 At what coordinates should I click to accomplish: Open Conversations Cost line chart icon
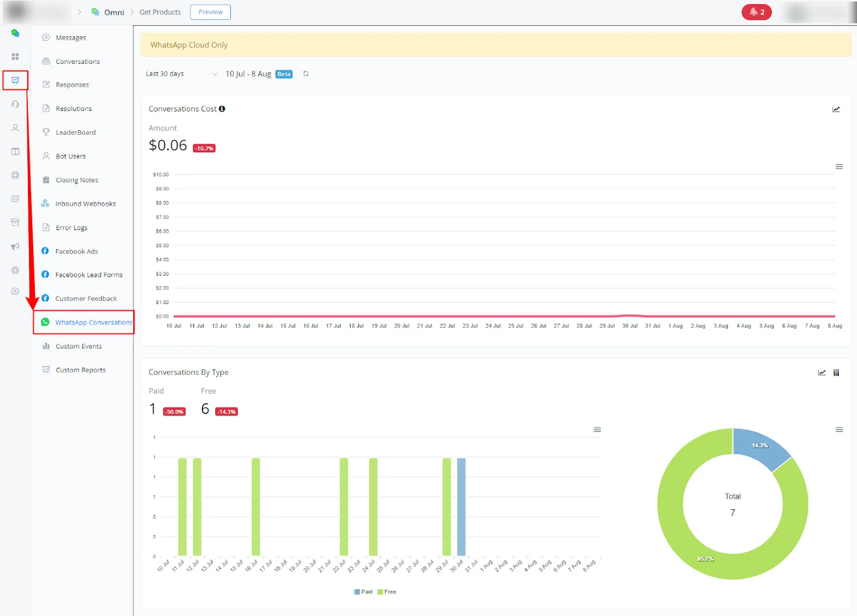(836, 109)
